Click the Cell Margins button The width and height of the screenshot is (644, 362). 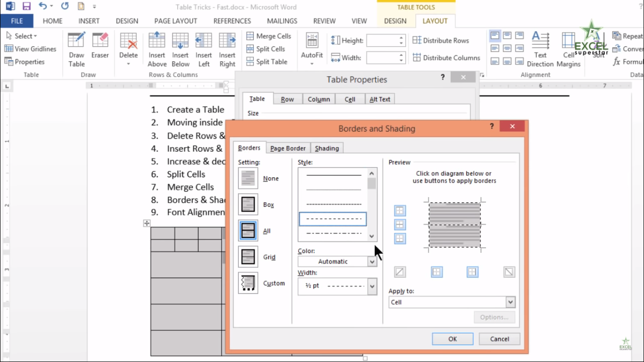569,50
